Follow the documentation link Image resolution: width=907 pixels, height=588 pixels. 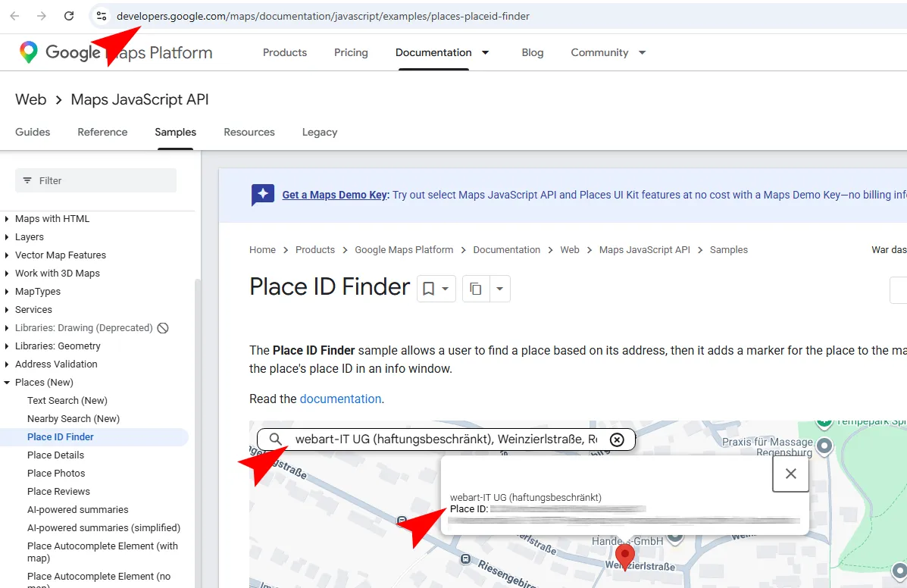[340, 399]
